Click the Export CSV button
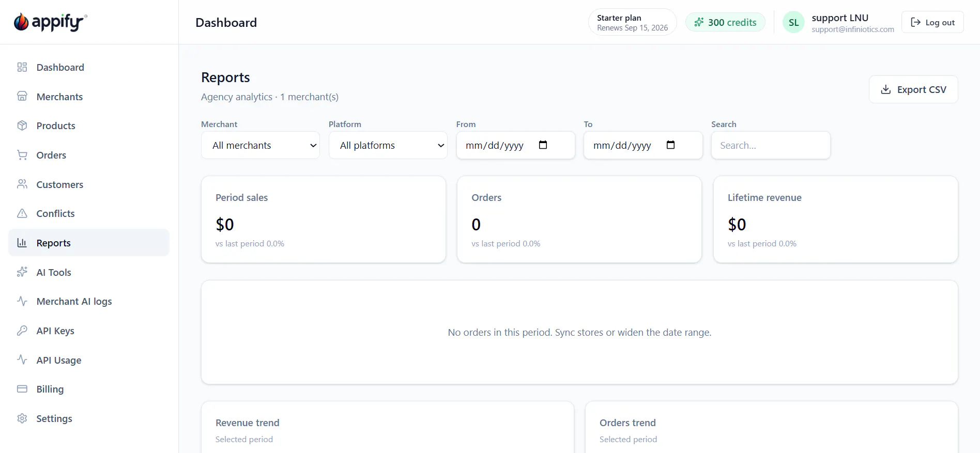980x453 pixels. (x=913, y=89)
